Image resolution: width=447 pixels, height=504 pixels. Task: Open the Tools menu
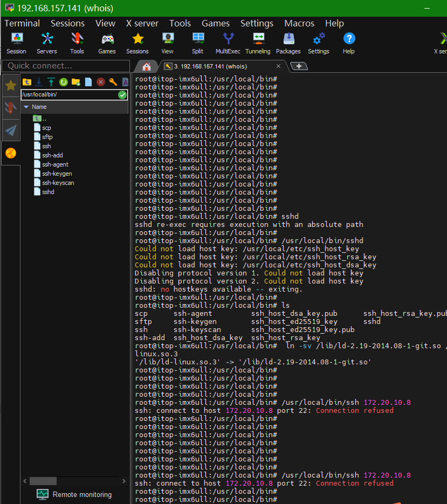[x=180, y=24]
